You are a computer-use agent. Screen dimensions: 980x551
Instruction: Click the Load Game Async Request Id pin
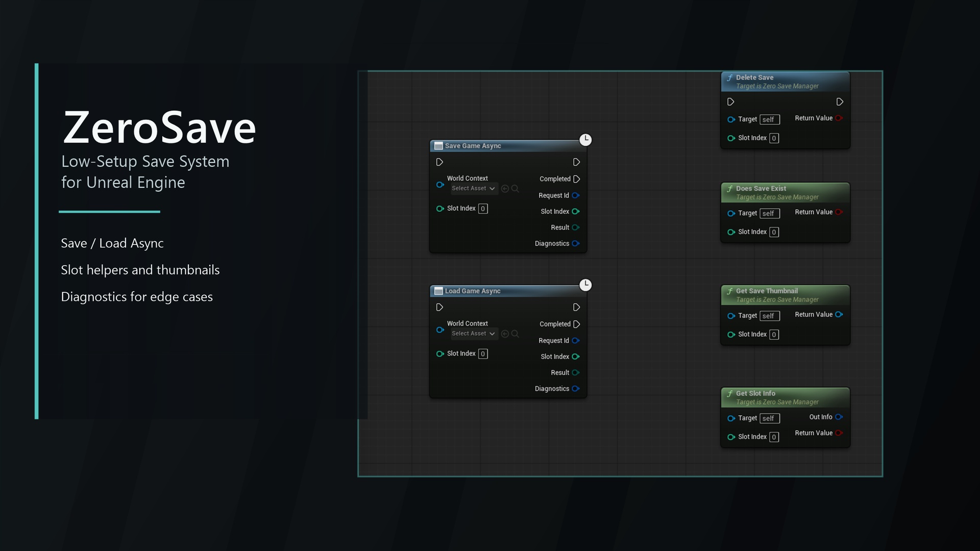tap(576, 340)
